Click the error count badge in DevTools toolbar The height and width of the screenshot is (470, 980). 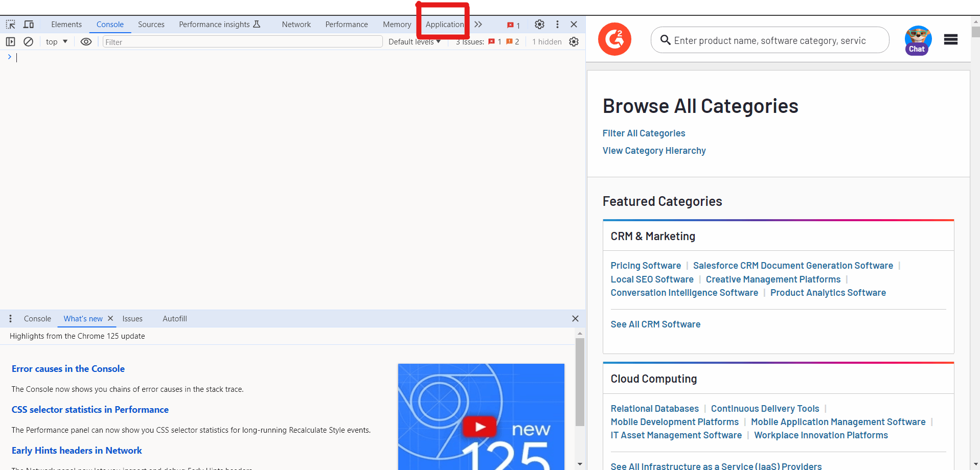pos(513,25)
